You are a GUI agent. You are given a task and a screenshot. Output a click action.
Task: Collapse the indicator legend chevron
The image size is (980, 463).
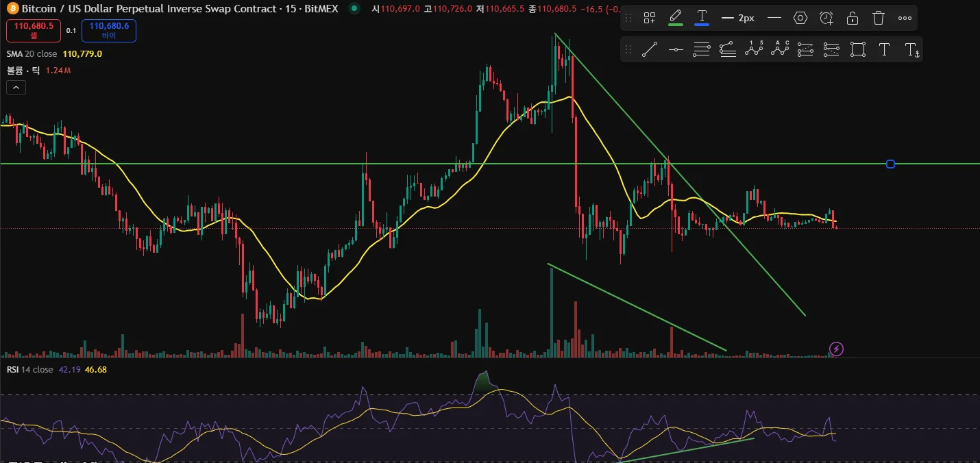[x=16, y=87]
